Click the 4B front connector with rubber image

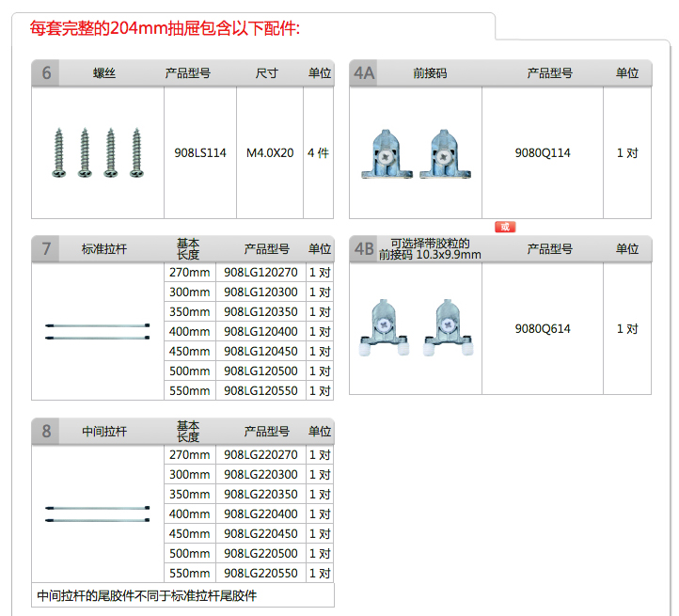(415, 328)
